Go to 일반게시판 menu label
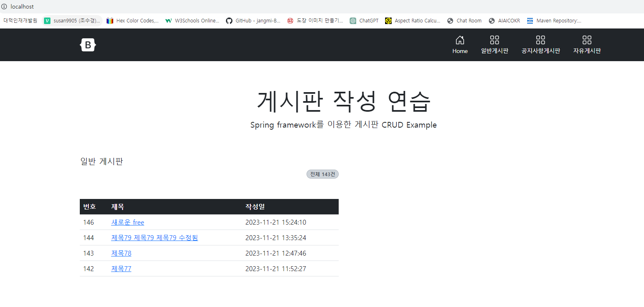644x307 pixels. tap(495, 51)
